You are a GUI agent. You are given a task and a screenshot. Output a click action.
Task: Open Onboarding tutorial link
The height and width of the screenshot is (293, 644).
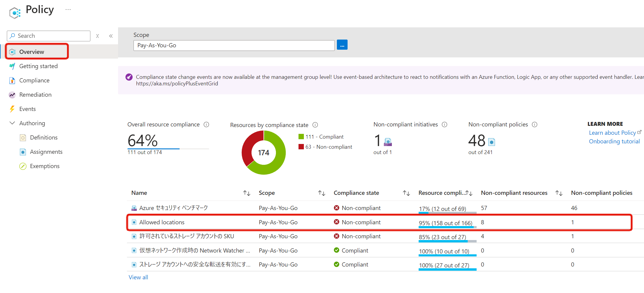614,141
